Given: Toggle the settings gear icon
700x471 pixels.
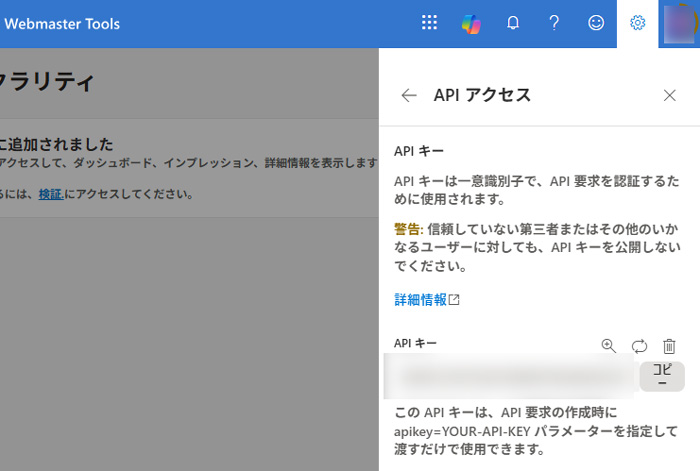Looking at the screenshot, I should (x=638, y=22).
